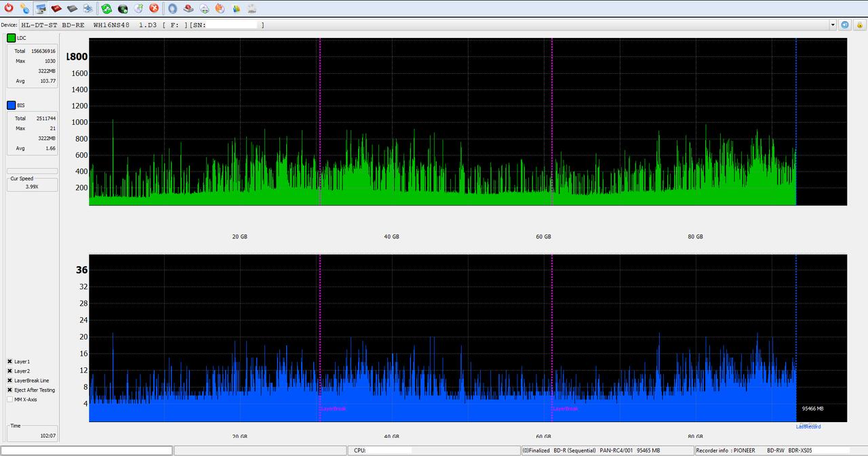
Task: Click the BDR-XS05 recorder model text
Action: click(x=800, y=451)
